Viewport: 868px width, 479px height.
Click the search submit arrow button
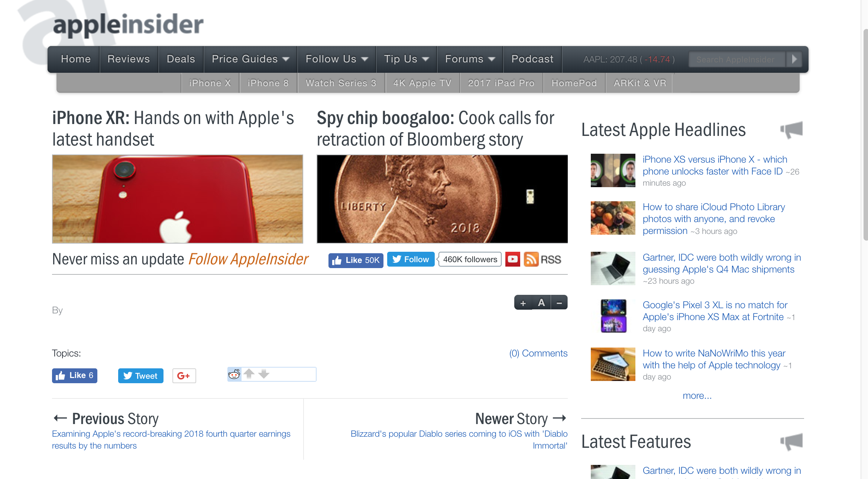(794, 59)
